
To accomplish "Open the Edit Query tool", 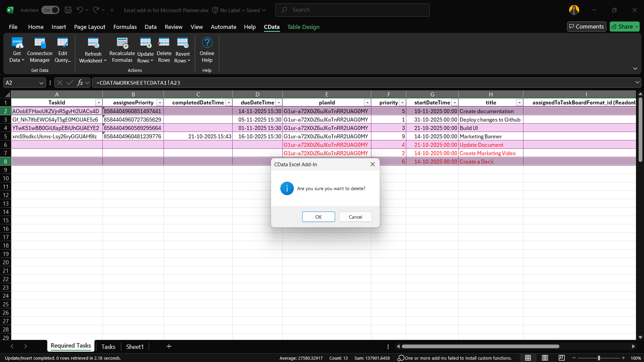I will point(62,43).
